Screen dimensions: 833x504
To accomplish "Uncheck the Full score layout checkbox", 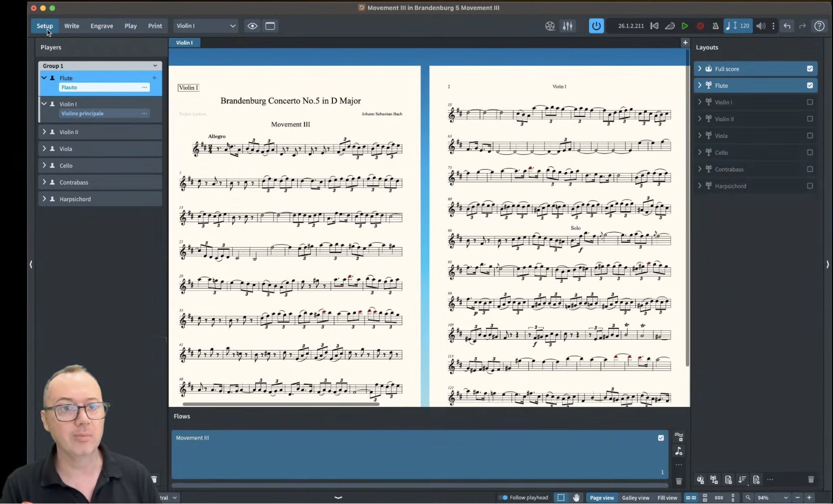I will tap(810, 69).
